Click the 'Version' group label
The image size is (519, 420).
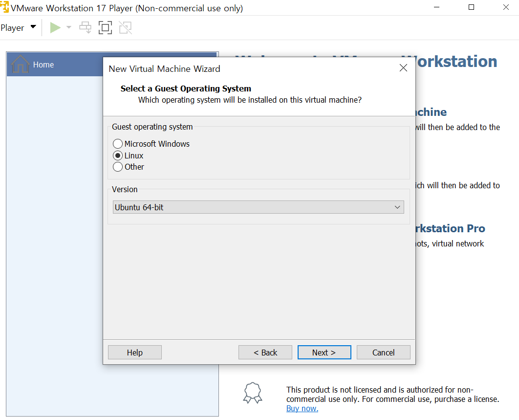pyautogui.click(x=125, y=189)
